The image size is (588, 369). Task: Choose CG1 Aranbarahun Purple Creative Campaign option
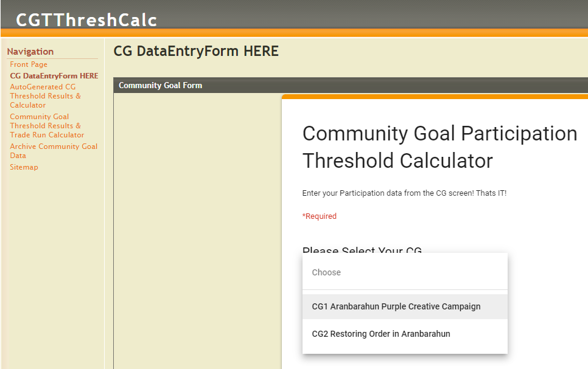(x=405, y=306)
